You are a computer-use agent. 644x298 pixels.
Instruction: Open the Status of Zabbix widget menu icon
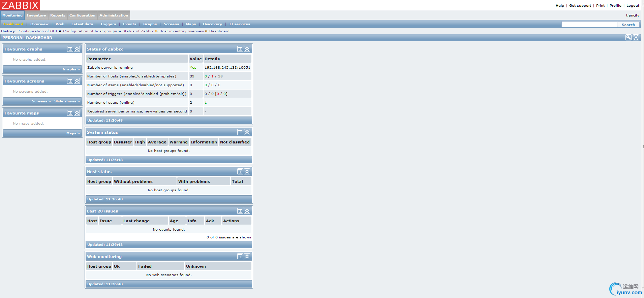pyautogui.click(x=240, y=49)
